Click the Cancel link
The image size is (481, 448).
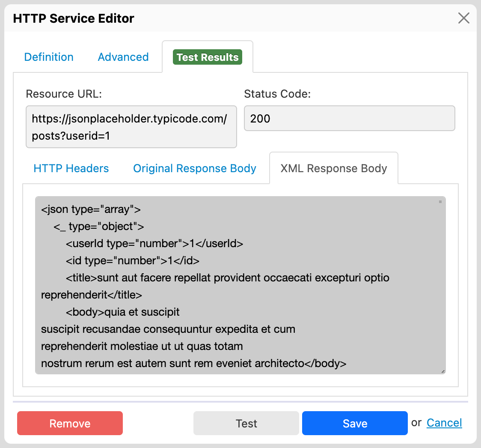pos(444,423)
